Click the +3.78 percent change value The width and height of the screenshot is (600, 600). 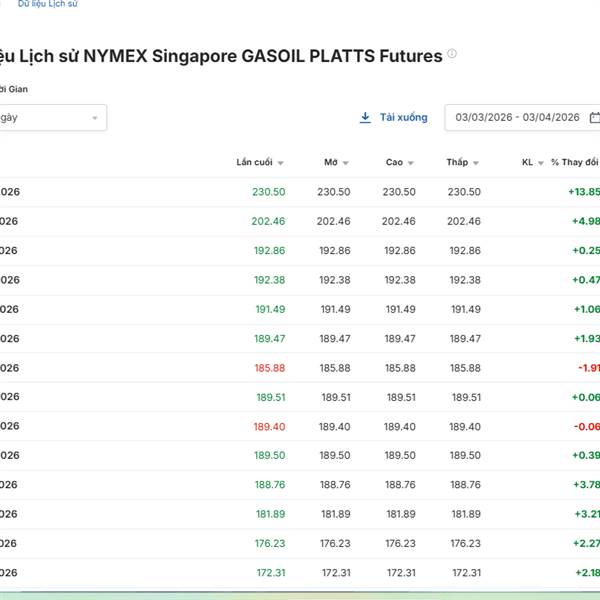pyautogui.click(x=586, y=485)
